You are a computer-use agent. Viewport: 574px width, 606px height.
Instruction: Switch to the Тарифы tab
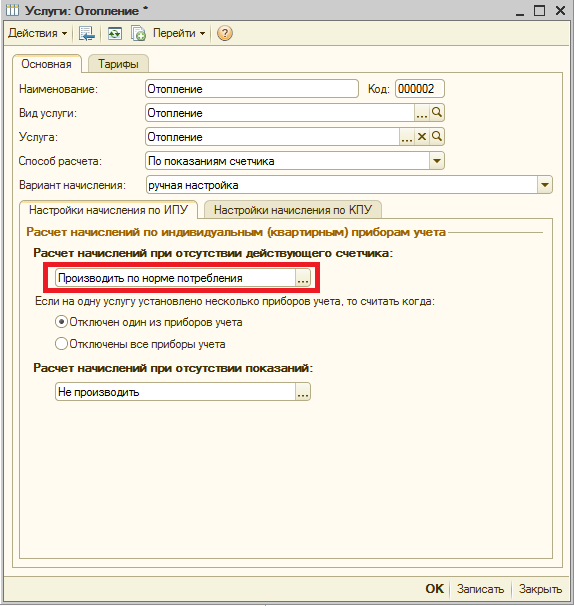coord(118,64)
